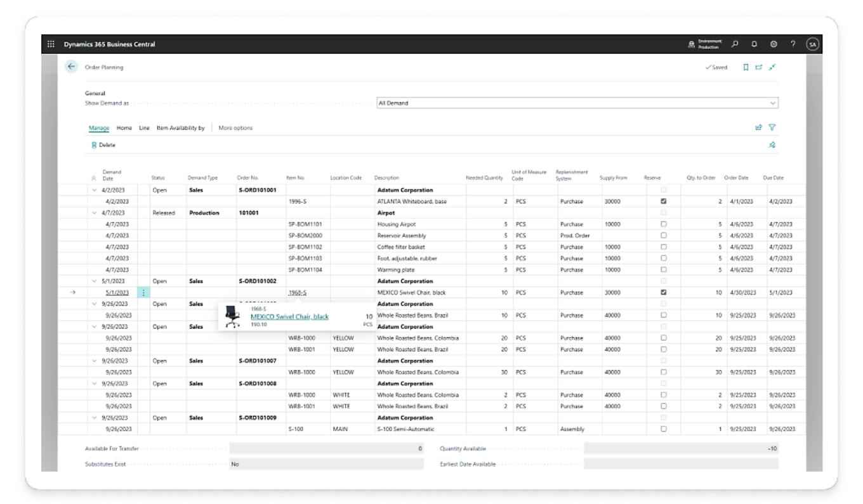Image resolution: width=863 pixels, height=504 pixels.
Task: Click the bookmark icon next to Saved
Action: (746, 67)
